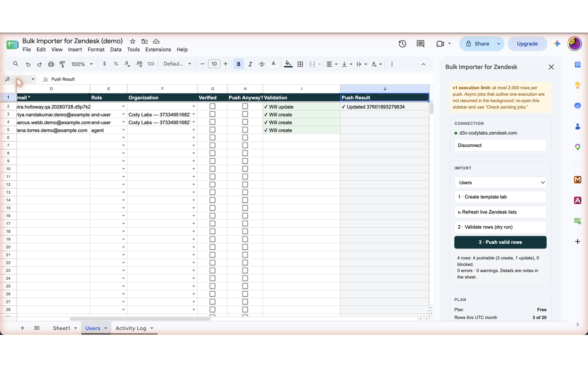The height and width of the screenshot is (368, 588).
Task: Open Google Tasks side panel icon
Action: pos(578,106)
